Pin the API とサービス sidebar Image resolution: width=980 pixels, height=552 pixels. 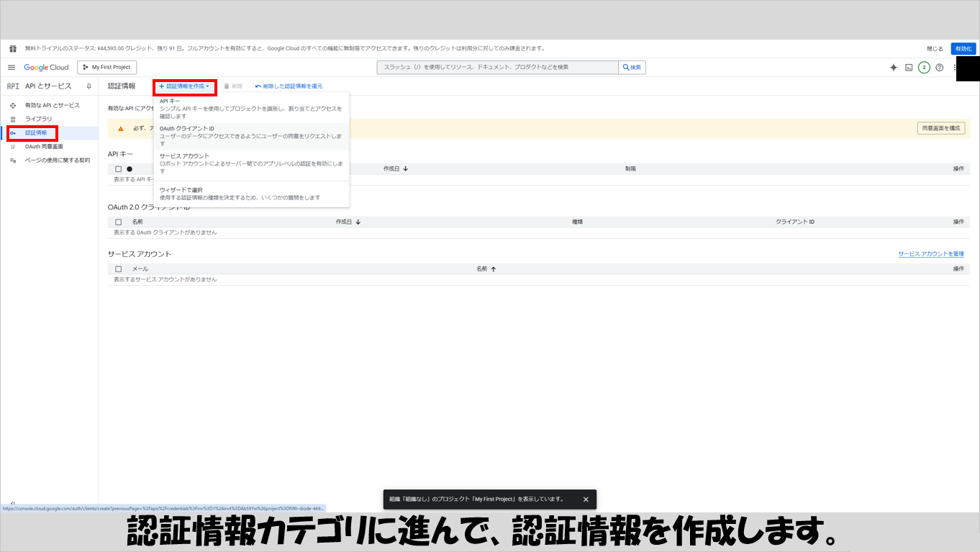[x=89, y=86]
